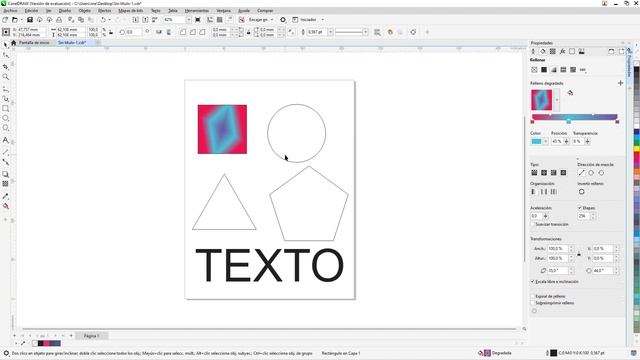Open the zoom level dropdown
This screenshot has height=360, width=640.
pos(189,20)
